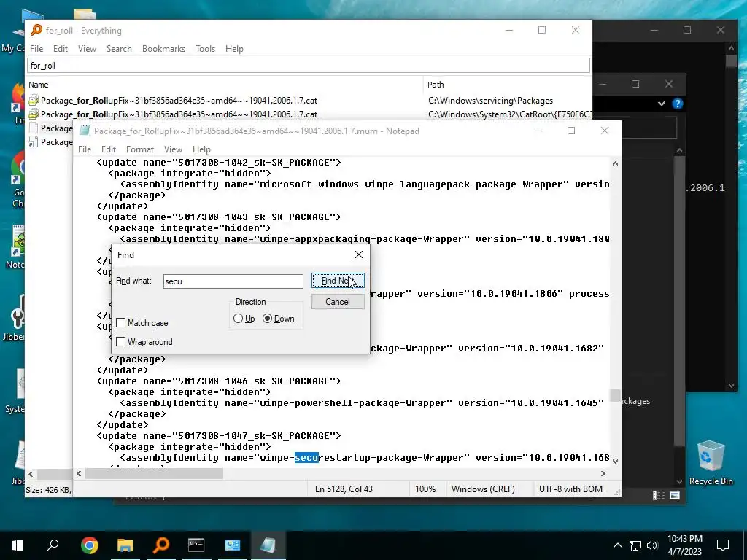Open Everything Bookmarks menu

pyautogui.click(x=163, y=49)
